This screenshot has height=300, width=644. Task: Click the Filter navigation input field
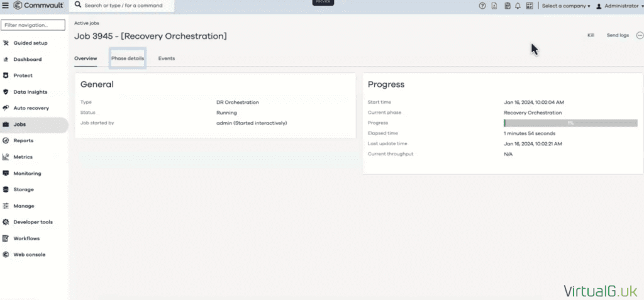[33, 25]
